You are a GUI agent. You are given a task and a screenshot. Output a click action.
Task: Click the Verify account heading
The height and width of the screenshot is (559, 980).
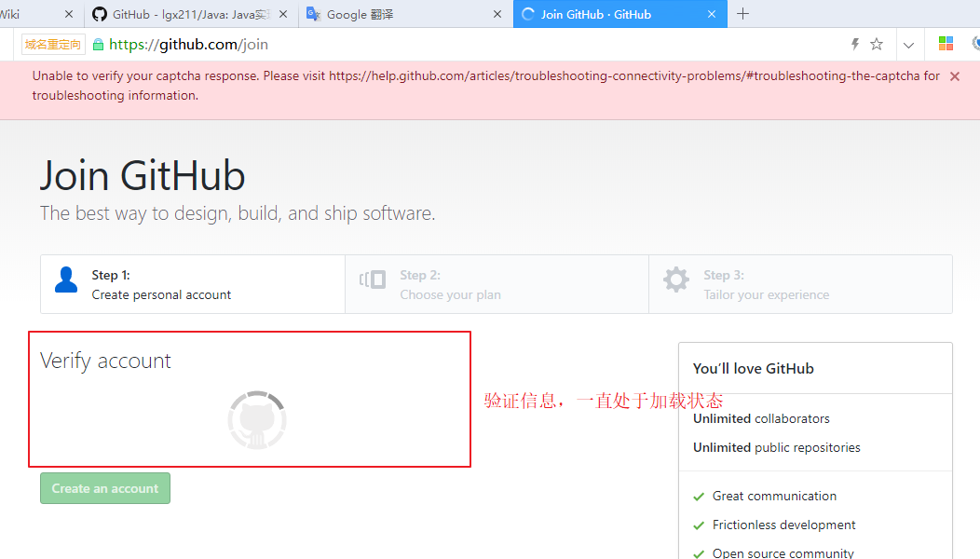pyautogui.click(x=105, y=361)
